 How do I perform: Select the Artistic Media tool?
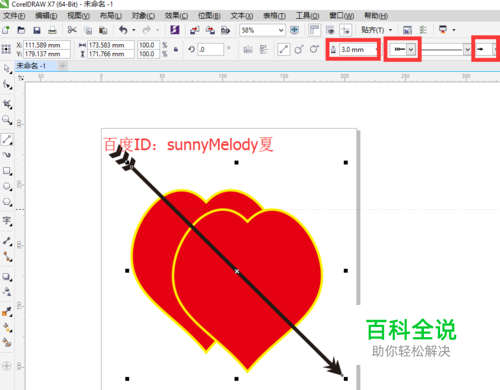(x=7, y=155)
